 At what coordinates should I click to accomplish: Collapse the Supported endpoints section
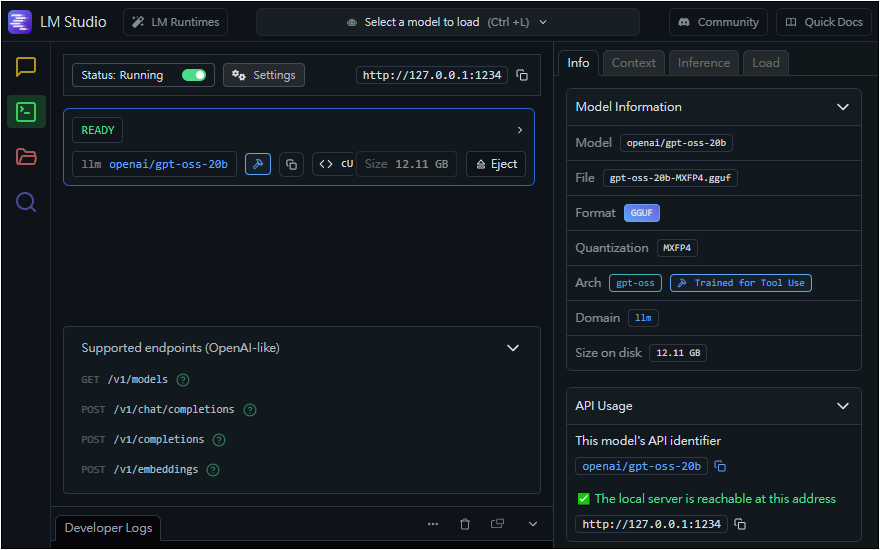tap(512, 348)
